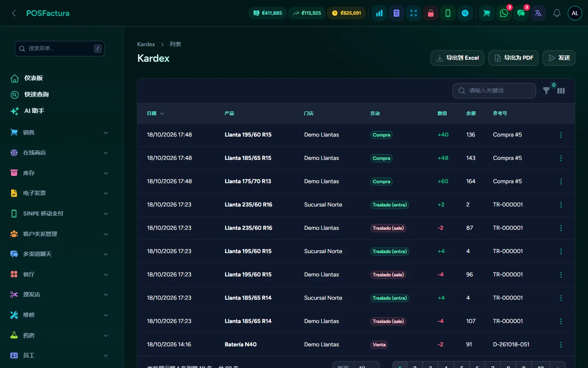Focus the 请输入关键词 table search field
Viewport: 588px width, 368px height.
(494, 91)
